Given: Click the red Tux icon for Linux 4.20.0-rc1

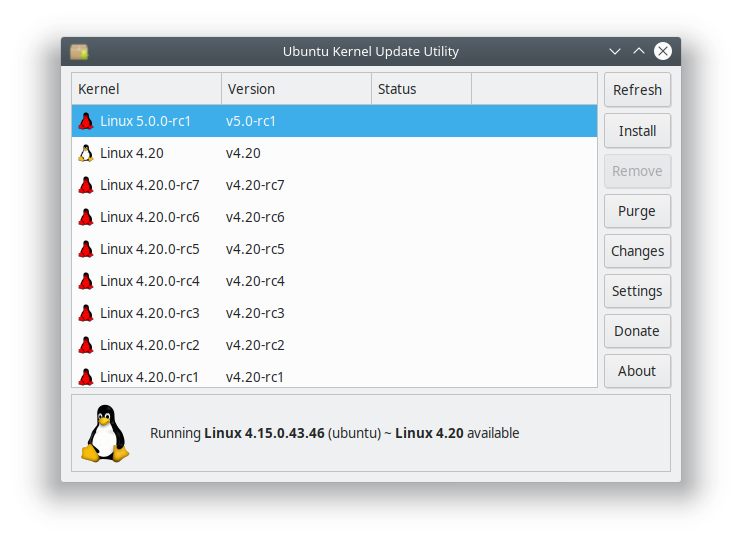Looking at the screenshot, I should pyautogui.click(x=86, y=377).
